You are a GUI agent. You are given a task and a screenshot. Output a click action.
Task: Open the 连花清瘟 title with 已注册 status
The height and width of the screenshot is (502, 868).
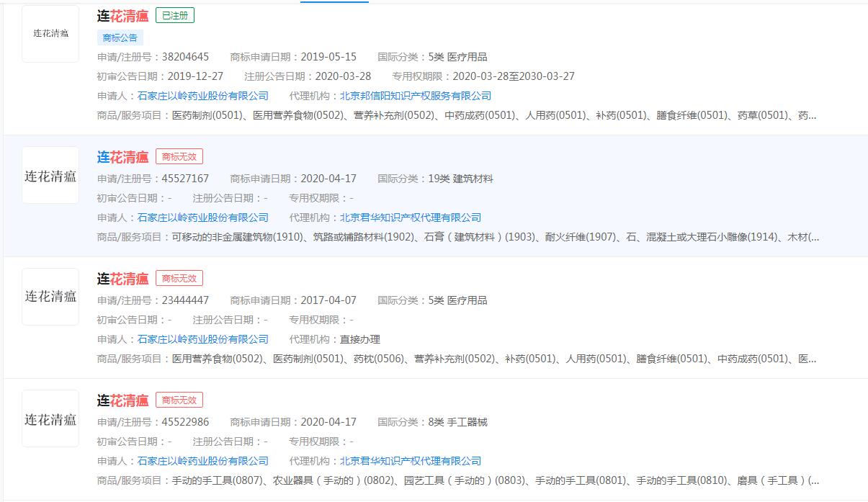(123, 16)
